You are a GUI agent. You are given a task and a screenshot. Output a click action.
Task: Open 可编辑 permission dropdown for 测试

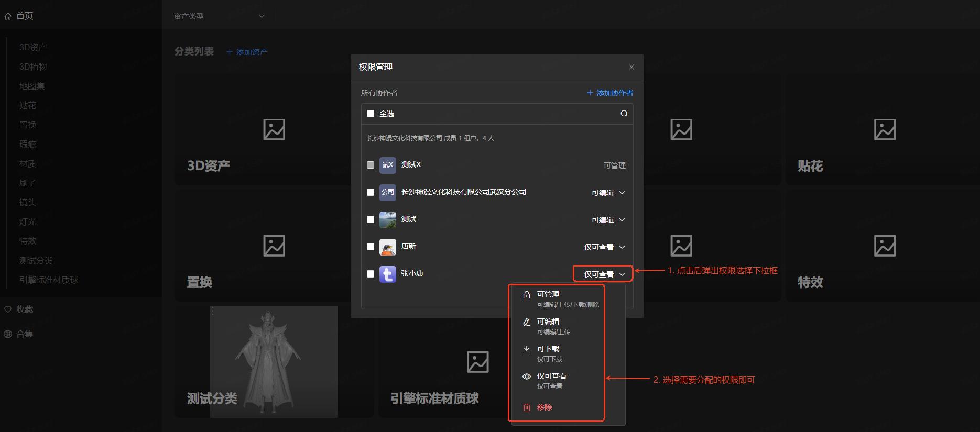608,220
